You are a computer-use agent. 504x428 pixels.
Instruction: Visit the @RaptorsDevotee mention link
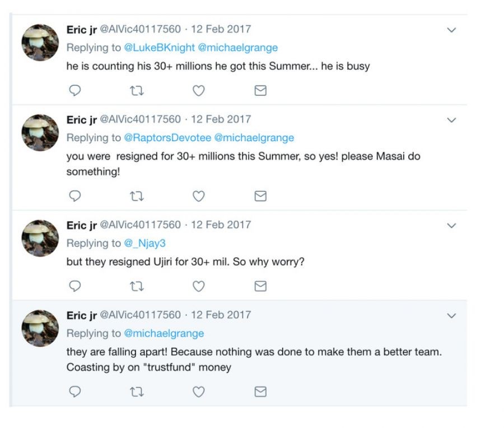pyautogui.click(x=167, y=138)
